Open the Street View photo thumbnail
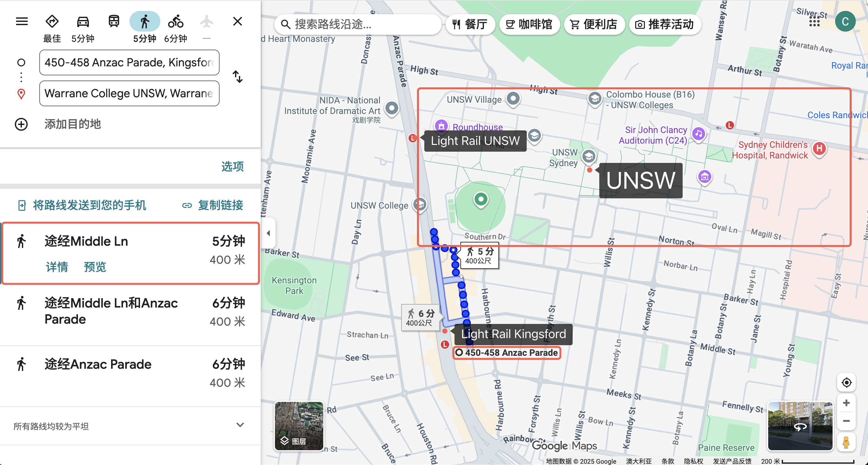868x465 pixels. (x=800, y=426)
